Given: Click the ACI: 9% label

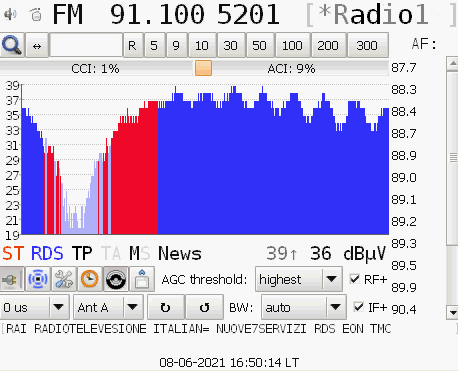Looking at the screenshot, I should [291, 69].
